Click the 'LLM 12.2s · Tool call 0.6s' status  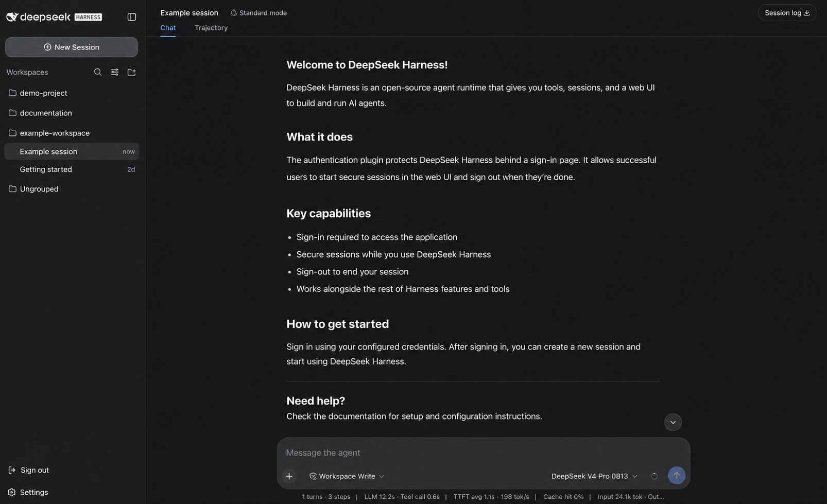pos(402,497)
